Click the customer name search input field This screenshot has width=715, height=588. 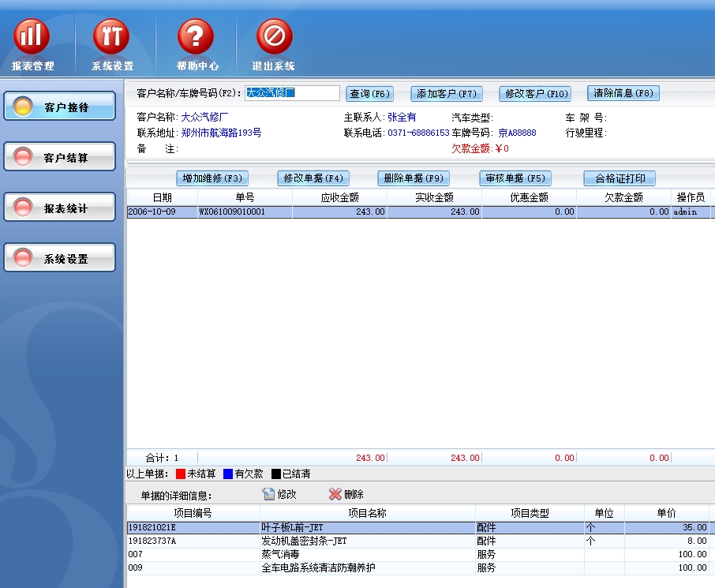[291, 93]
